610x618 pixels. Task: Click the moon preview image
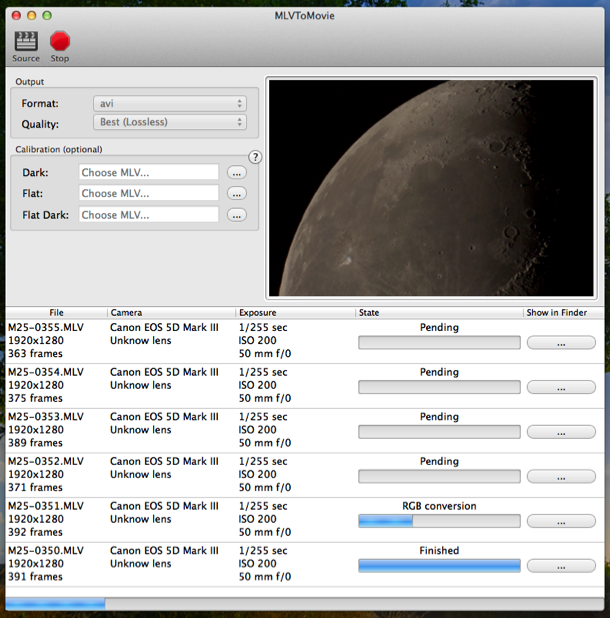pos(434,187)
